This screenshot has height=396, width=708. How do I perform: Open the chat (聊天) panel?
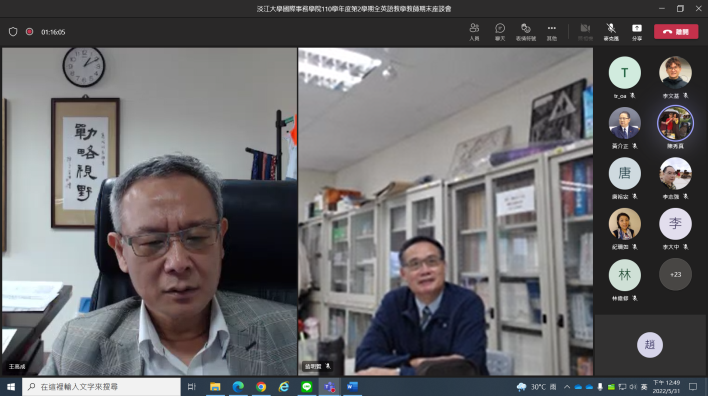pyautogui.click(x=500, y=32)
